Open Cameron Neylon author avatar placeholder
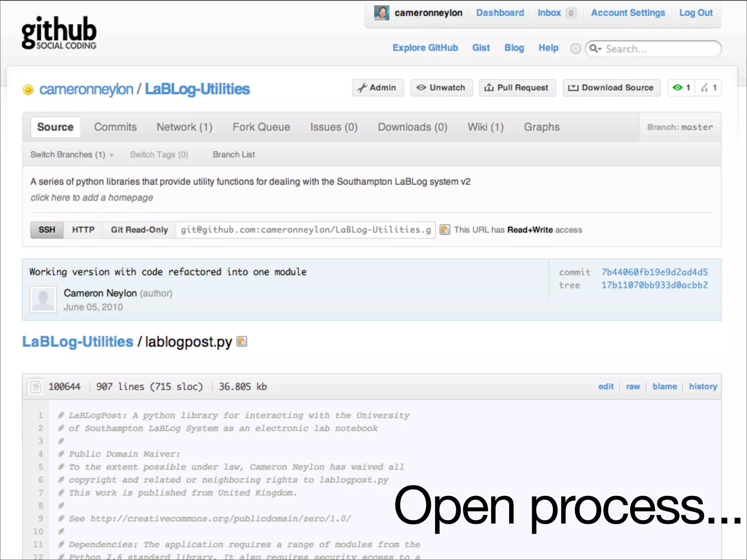The height and width of the screenshot is (560, 747). (43, 300)
